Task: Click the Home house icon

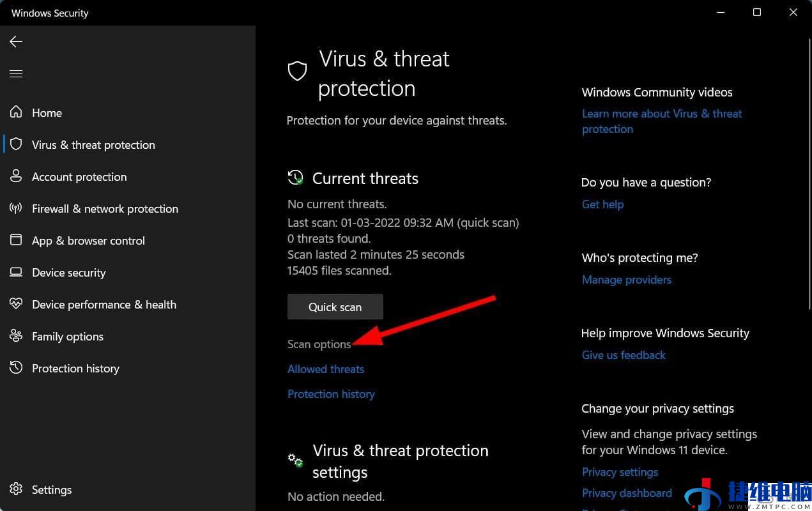Action: tap(16, 112)
